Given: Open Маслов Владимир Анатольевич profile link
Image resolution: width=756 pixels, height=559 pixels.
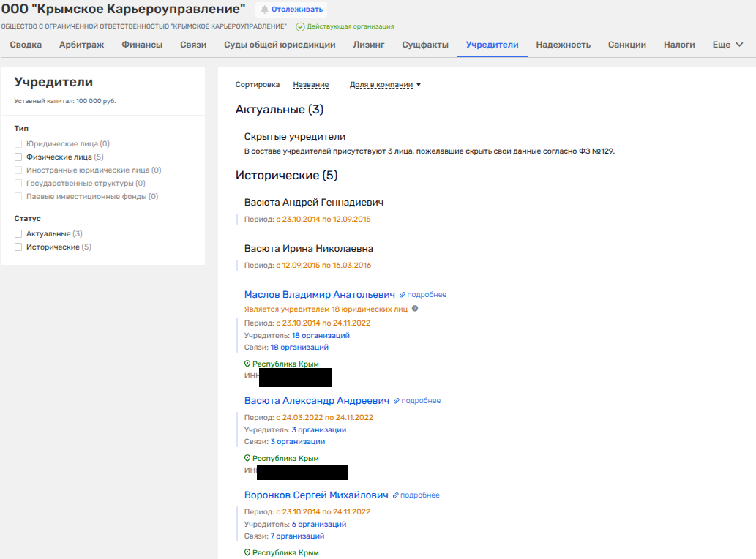Looking at the screenshot, I should click(x=319, y=295).
